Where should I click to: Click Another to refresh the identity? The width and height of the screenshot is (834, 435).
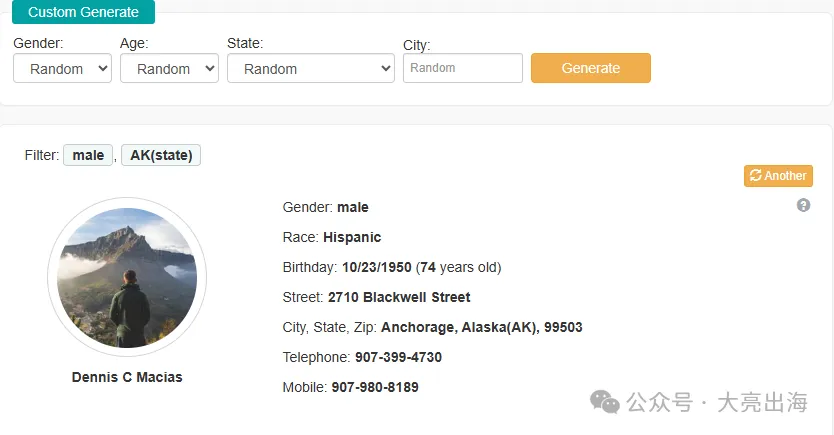[x=778, y=176]
